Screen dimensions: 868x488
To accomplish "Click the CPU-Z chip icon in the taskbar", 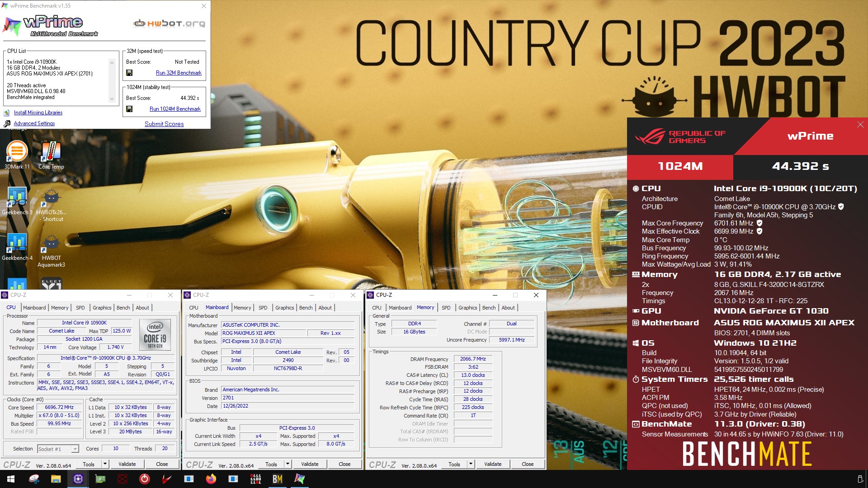I will coord(78,479).
